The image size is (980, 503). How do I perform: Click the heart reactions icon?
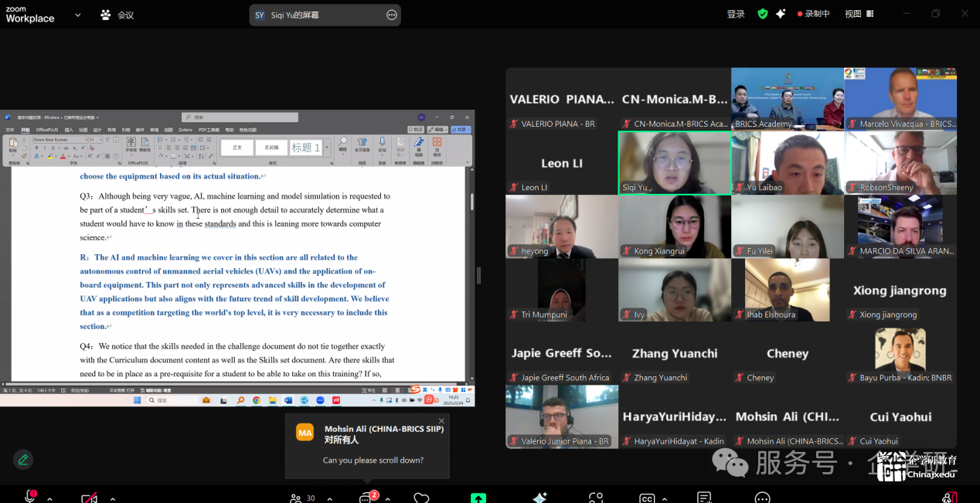tap(421, 498)
